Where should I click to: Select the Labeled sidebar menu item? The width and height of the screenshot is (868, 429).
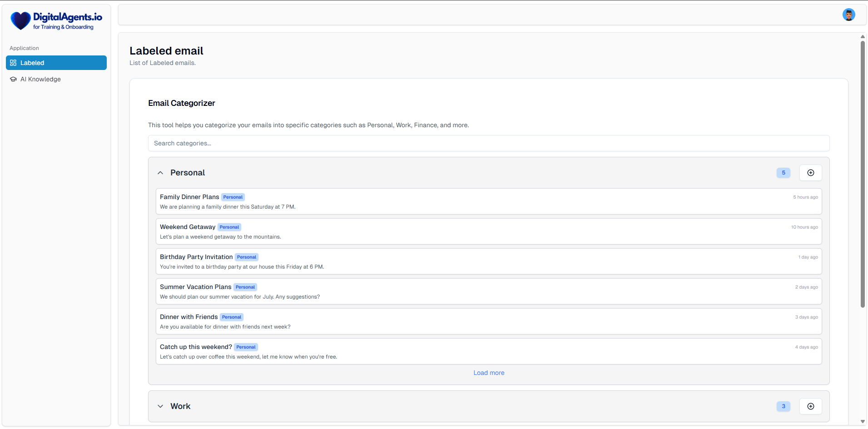(56, 63)
